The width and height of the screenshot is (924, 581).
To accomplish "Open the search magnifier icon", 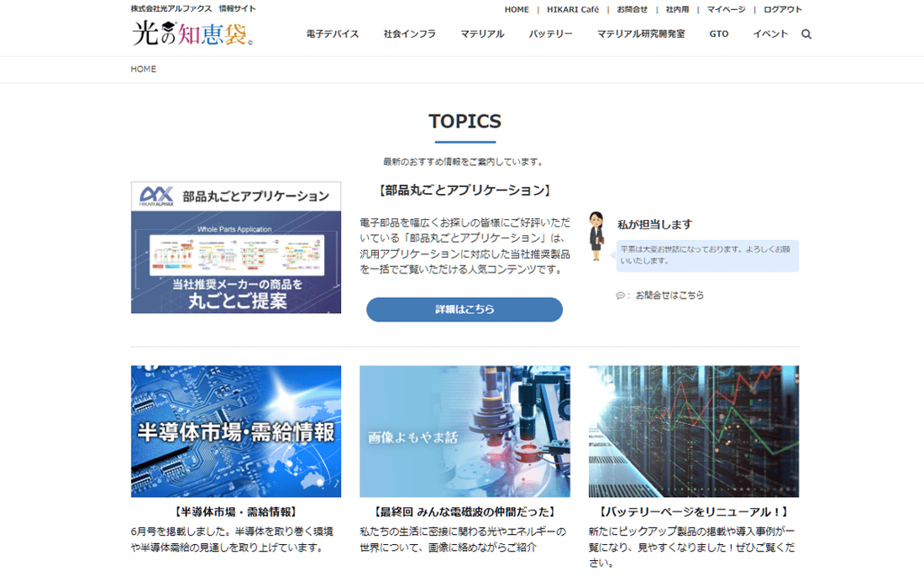I will click(x=806, y=34).
